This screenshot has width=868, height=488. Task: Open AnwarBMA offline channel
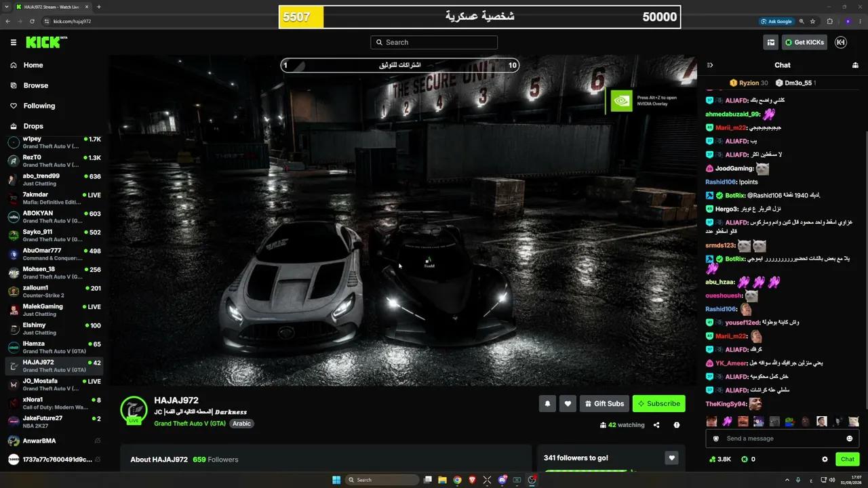point(54,441)
